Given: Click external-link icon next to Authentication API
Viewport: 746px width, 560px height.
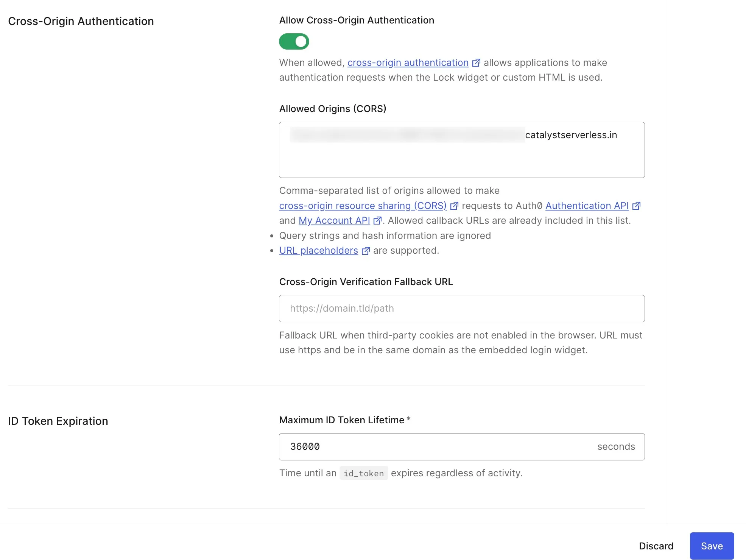Looking at the screenshot, I should [636, 206].
